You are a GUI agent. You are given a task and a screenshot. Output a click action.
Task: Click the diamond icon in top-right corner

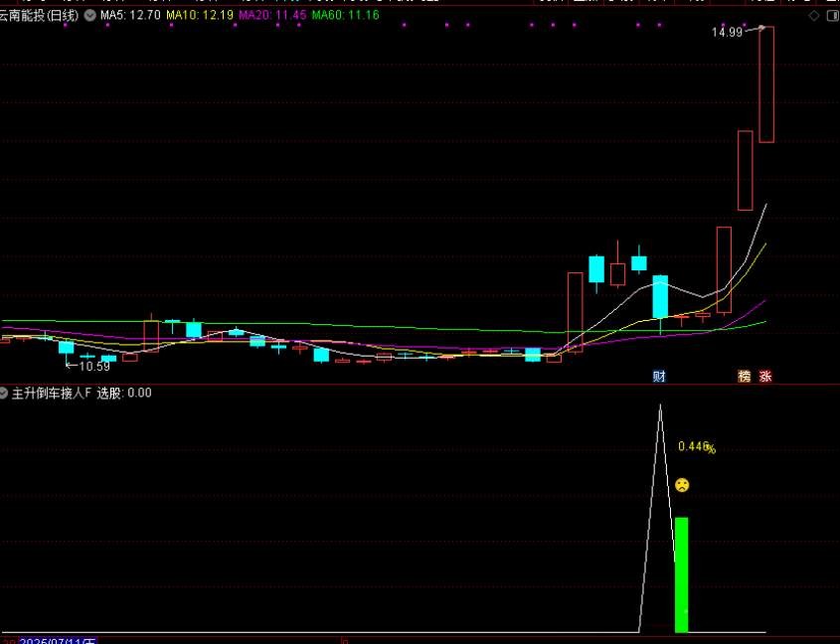pyautogui.click(x=815, y=16)
